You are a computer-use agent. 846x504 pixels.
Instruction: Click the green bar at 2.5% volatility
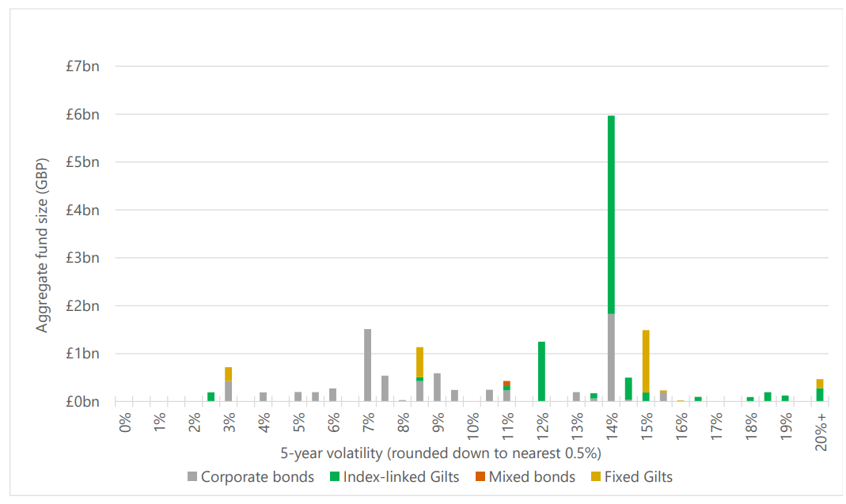211,397
